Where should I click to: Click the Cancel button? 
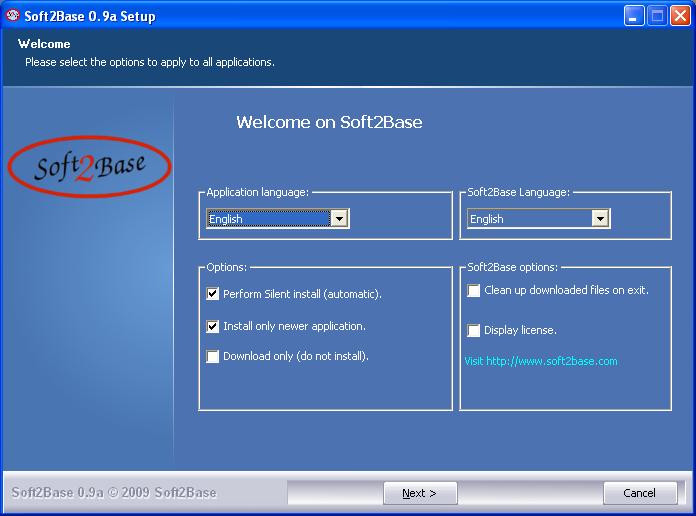click(640, 493)
